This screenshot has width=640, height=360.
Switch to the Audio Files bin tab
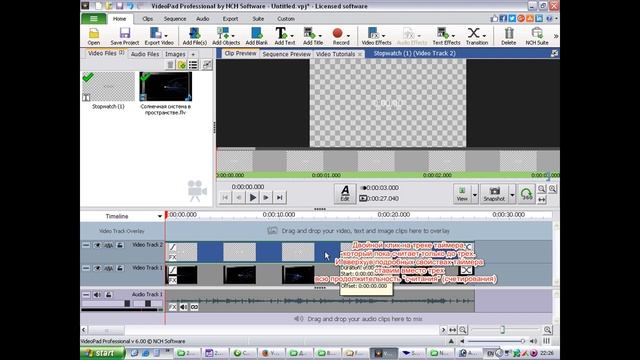pyautogui.click(x=144, y=54)
